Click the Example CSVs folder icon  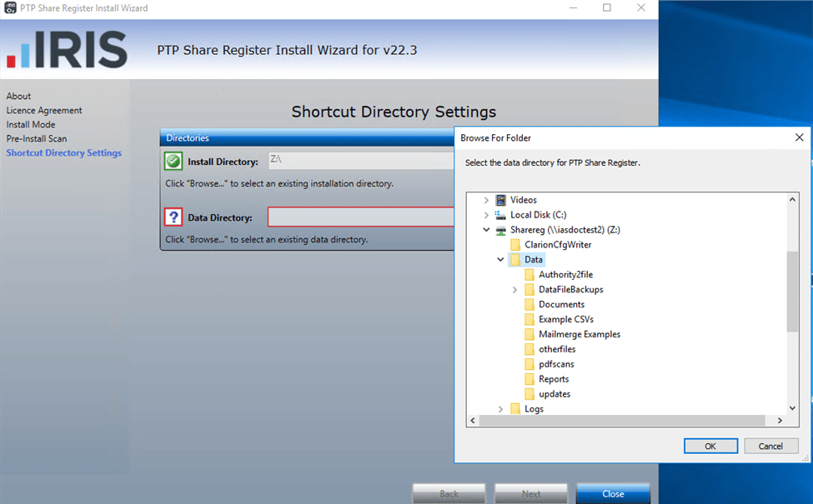click(x=529, y=320)
